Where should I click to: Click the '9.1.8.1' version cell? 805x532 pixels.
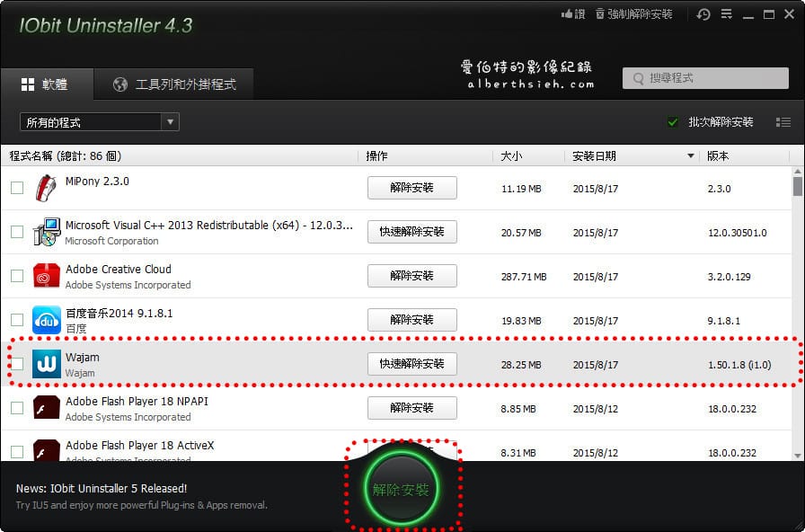(x=723, y=321)
